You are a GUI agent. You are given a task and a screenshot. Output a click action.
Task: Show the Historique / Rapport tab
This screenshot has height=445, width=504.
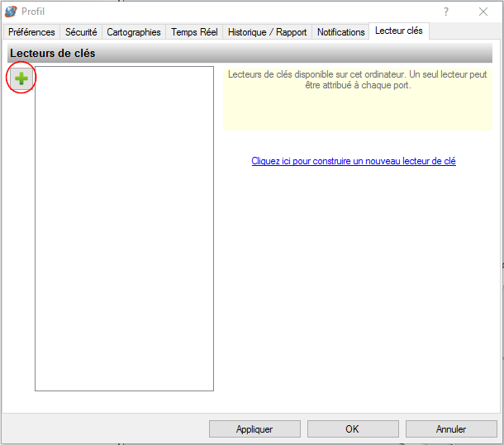pos(267,32)
